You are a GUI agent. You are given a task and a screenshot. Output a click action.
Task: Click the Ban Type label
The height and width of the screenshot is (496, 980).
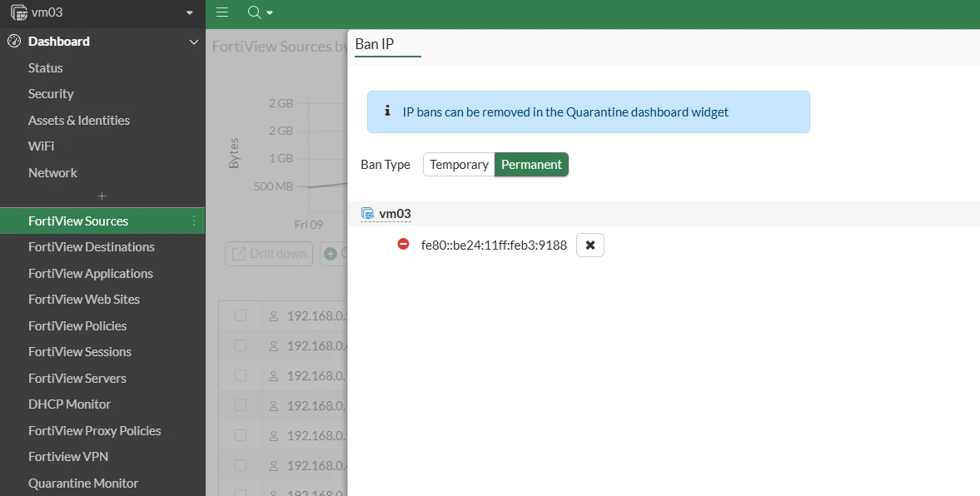386,165
